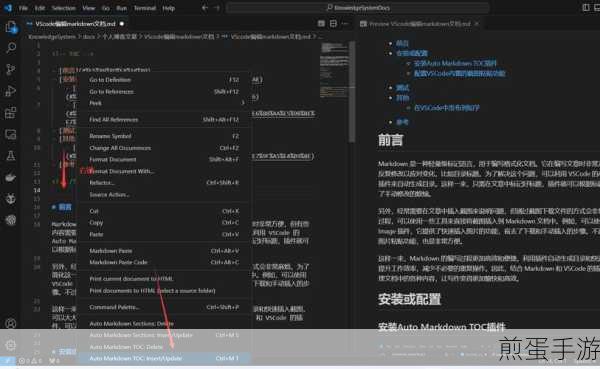Open the Help menu
Image resolution: width=600 pixels, height=369 pixels.
click(168, 8)
